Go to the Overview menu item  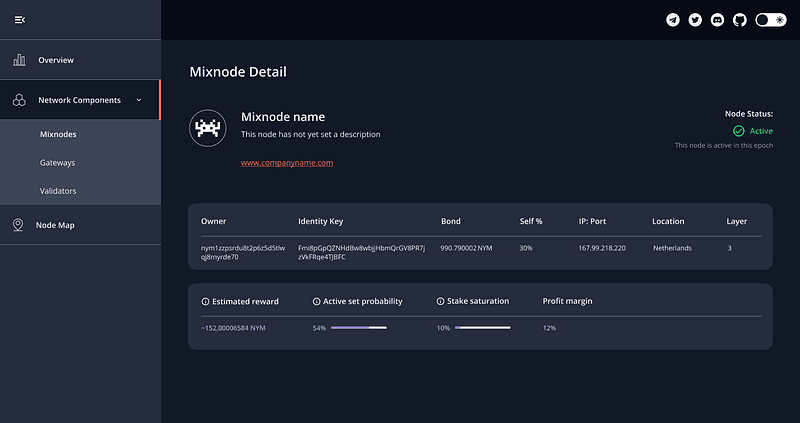[56, 60]
